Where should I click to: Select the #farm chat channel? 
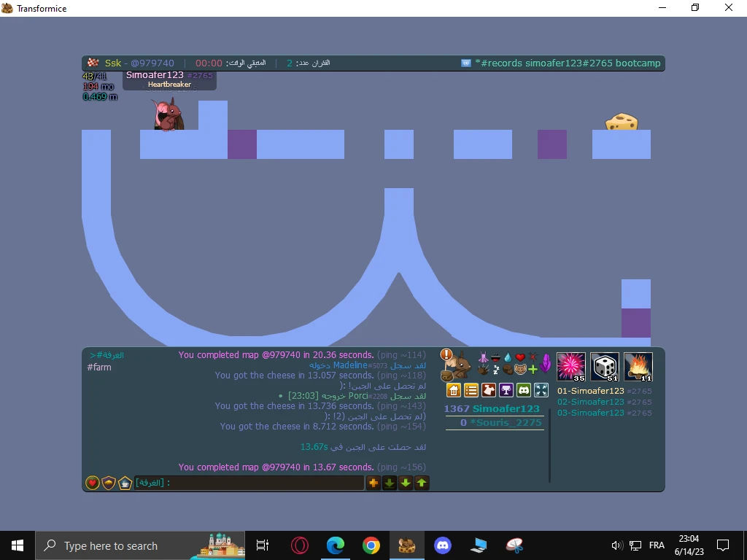[99, 367]
